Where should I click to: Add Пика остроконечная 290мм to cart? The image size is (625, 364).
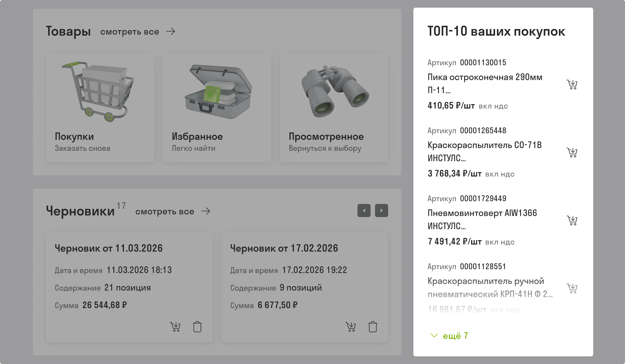[572, 85]
